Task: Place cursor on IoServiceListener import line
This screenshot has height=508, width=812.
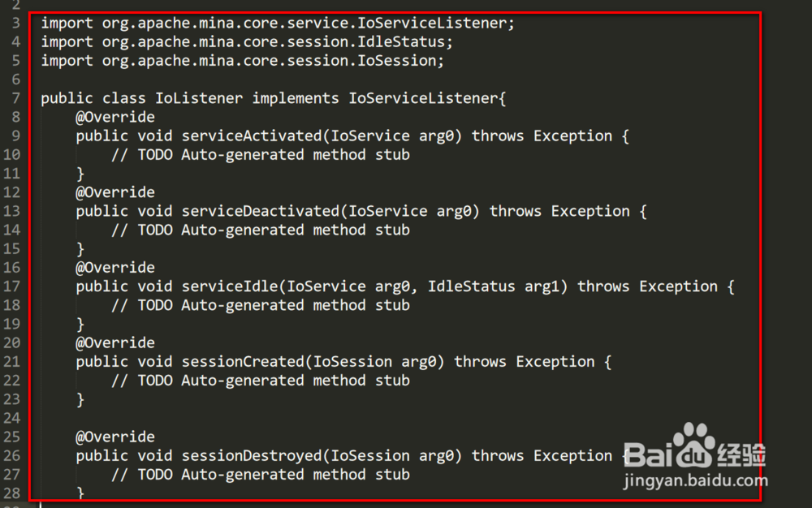Action: [278, 23]
